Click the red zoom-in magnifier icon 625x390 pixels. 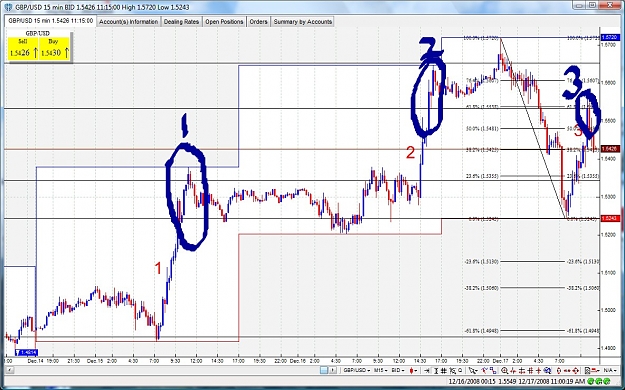click(505, 370)
